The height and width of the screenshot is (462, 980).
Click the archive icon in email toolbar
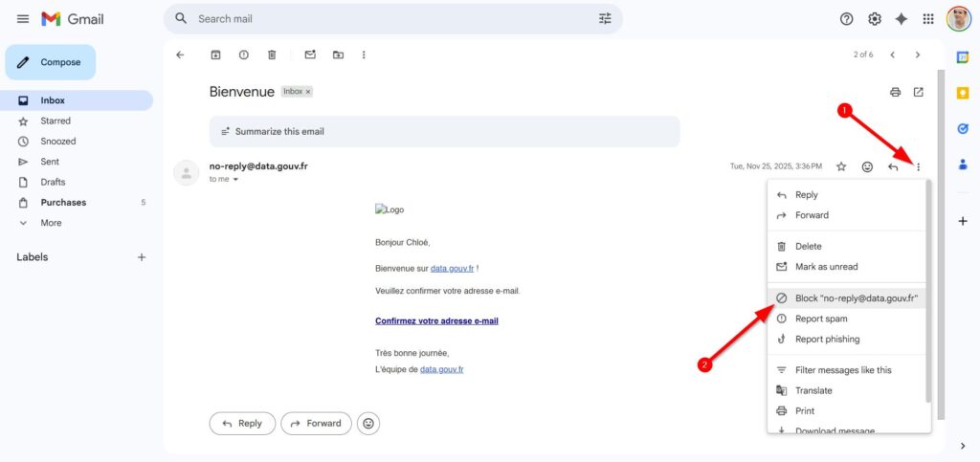[x=215, y=55]
